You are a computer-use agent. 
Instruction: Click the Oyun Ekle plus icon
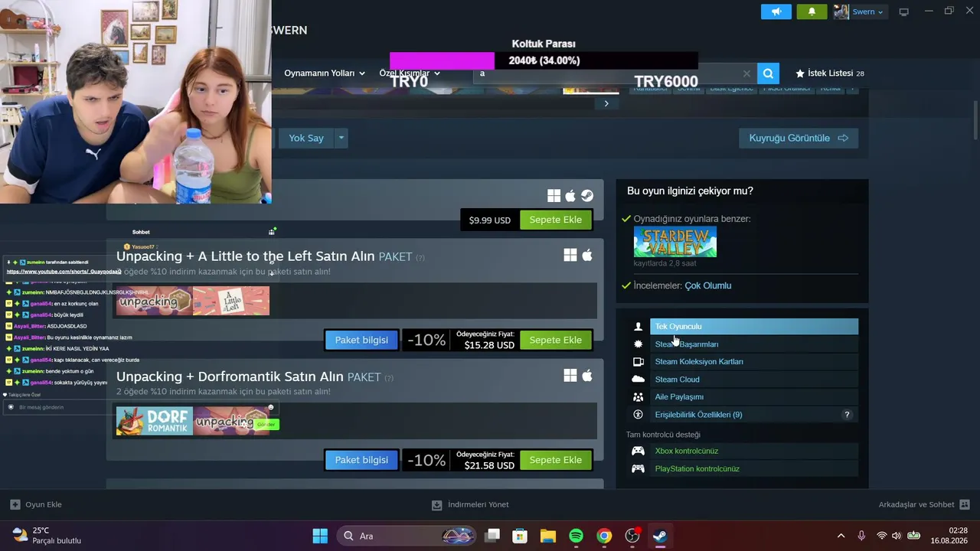point(15,504)
